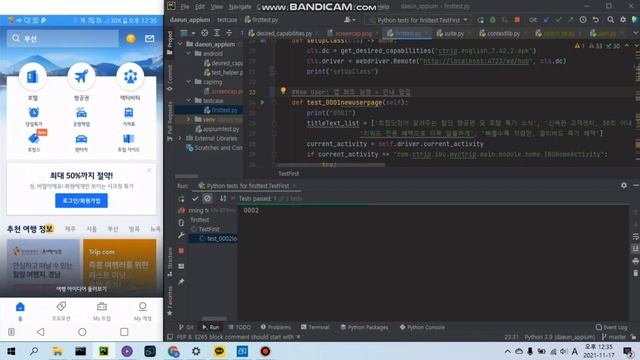Toggle Show Ignored icon in Run panel
Viewport: 640px width, 360px height.
coord(207,199)
